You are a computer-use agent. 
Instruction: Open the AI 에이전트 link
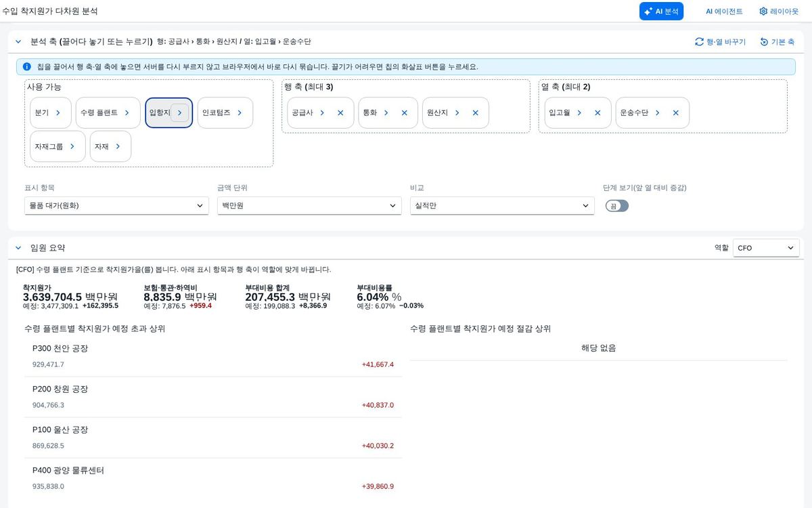coord(724,12)
